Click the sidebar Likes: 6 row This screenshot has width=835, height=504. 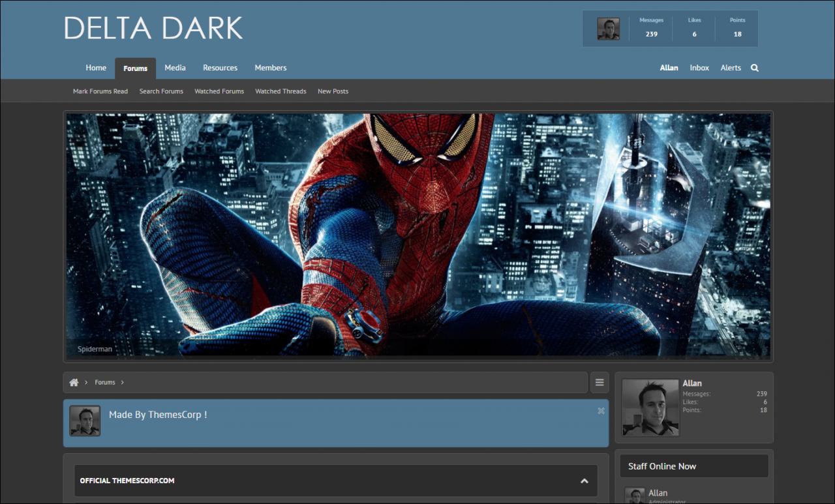click(x=725, y=402)
